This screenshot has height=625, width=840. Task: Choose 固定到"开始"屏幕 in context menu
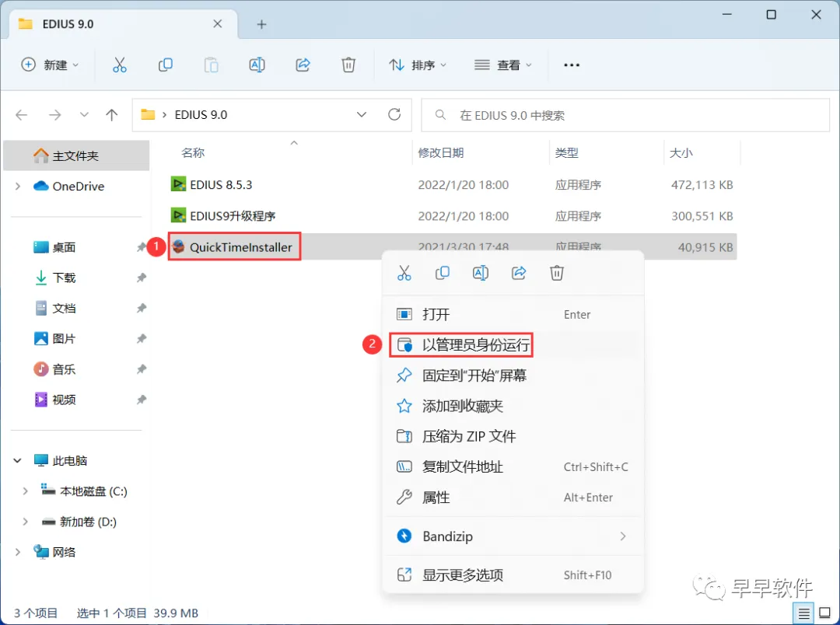pos(513,375)
